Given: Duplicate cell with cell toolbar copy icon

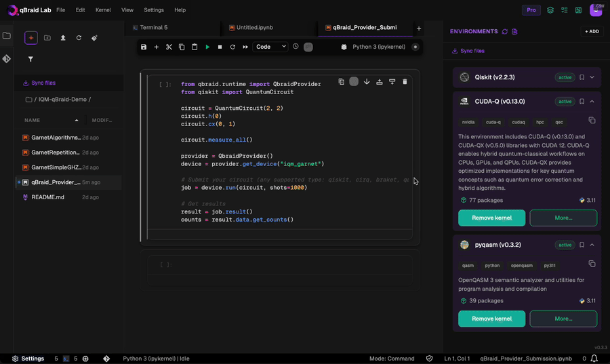Looking at the screenshot, I should (341, 81).
